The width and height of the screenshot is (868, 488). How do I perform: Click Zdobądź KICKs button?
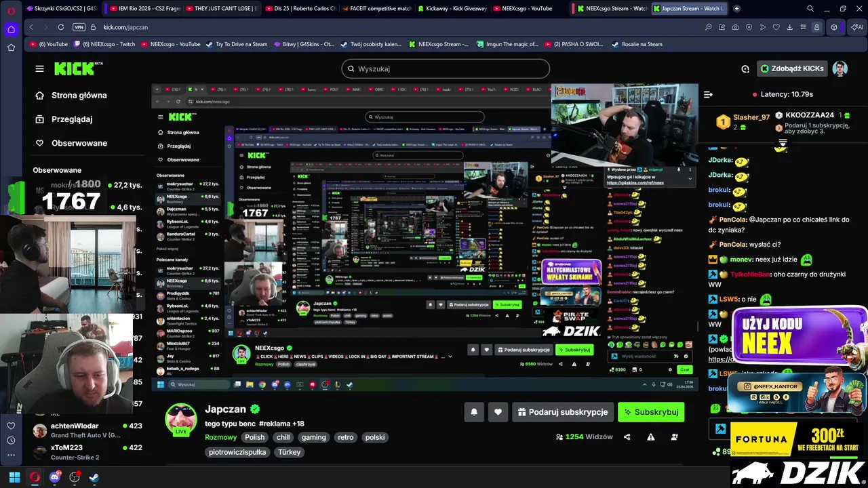792,68
